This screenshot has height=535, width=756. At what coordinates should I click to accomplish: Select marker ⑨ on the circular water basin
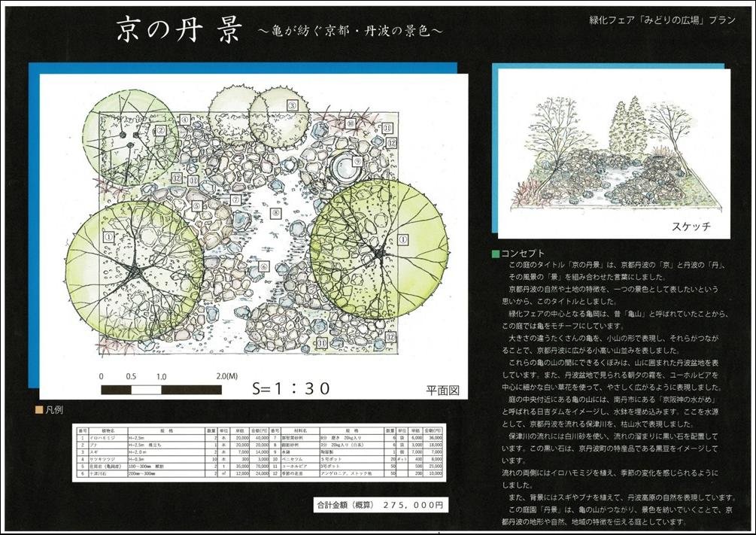coord(358,160)
